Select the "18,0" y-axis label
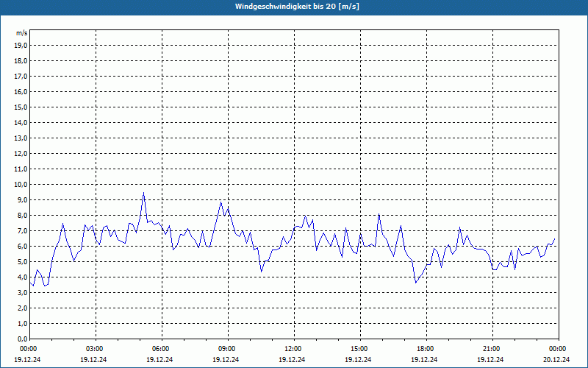Screen dimensions: 588x368 [21, 61]
